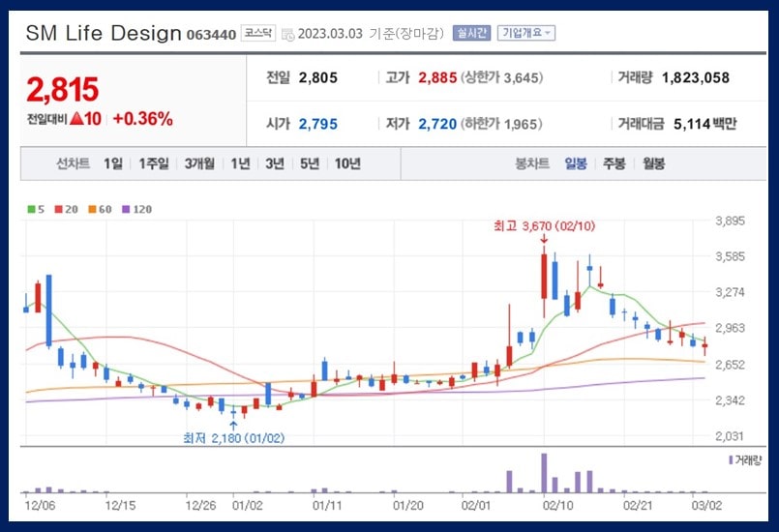The image size is (779, 532).
Task: Click the 저가 value 2,720
Action: [x=437, y=124]
